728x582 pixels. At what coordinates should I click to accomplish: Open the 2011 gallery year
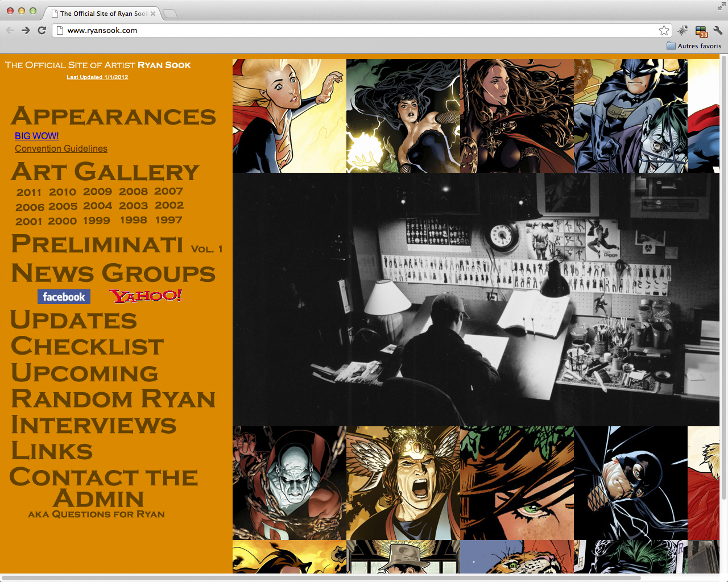click(29, 193)
